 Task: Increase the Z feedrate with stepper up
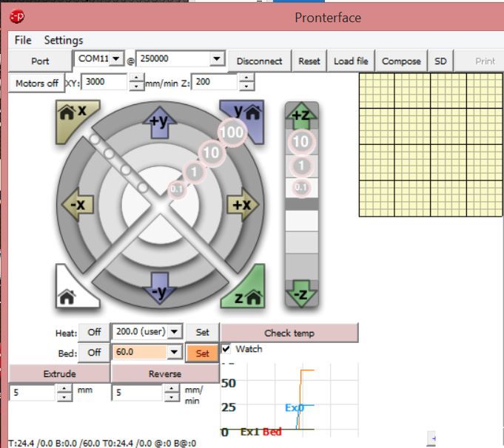click(246, 78)
